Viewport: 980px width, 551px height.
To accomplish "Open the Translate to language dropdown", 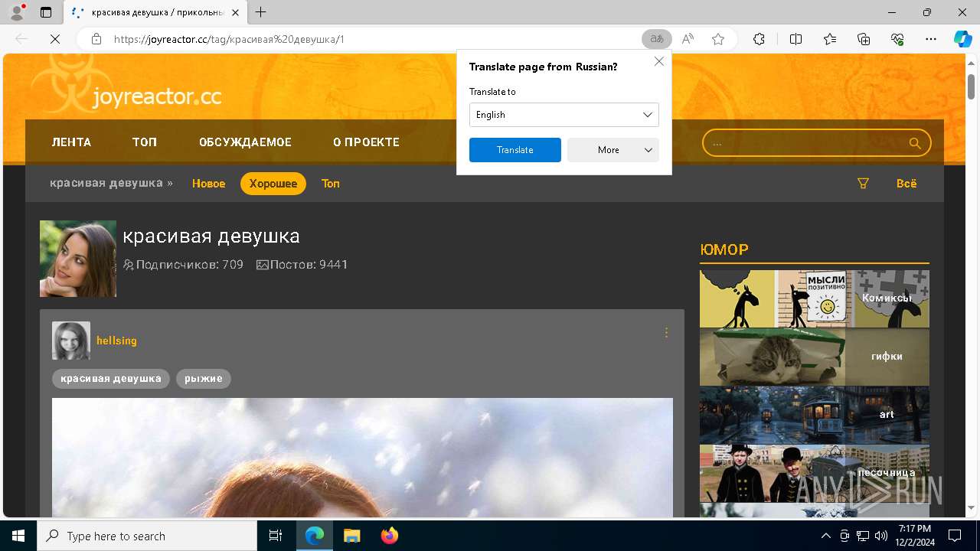I will pyautogui.click(x=563, y=115).
